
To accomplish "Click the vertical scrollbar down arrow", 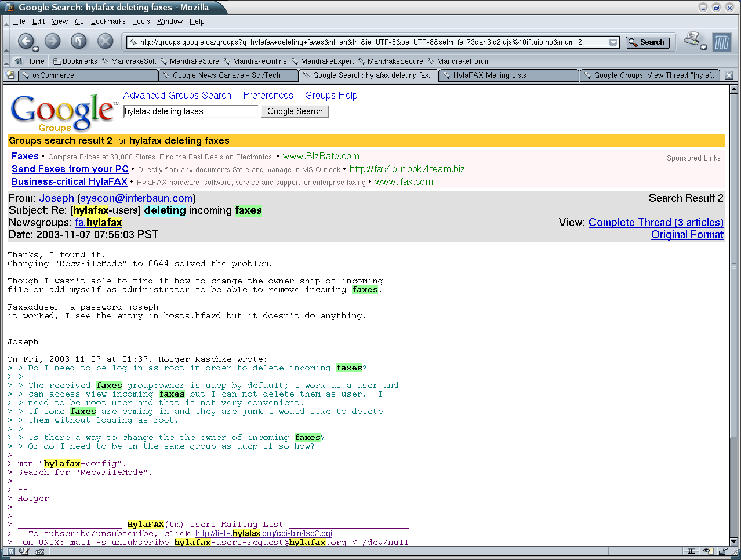I will click(x=733, y=542).
